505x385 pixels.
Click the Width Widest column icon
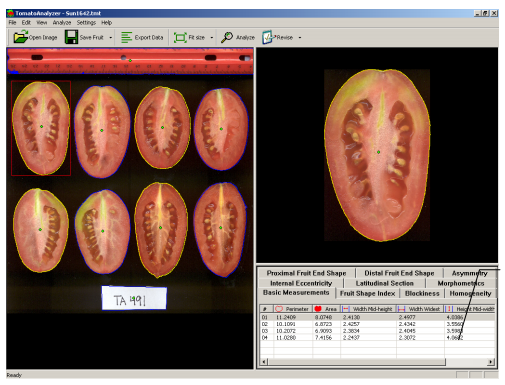pos(402,309)
